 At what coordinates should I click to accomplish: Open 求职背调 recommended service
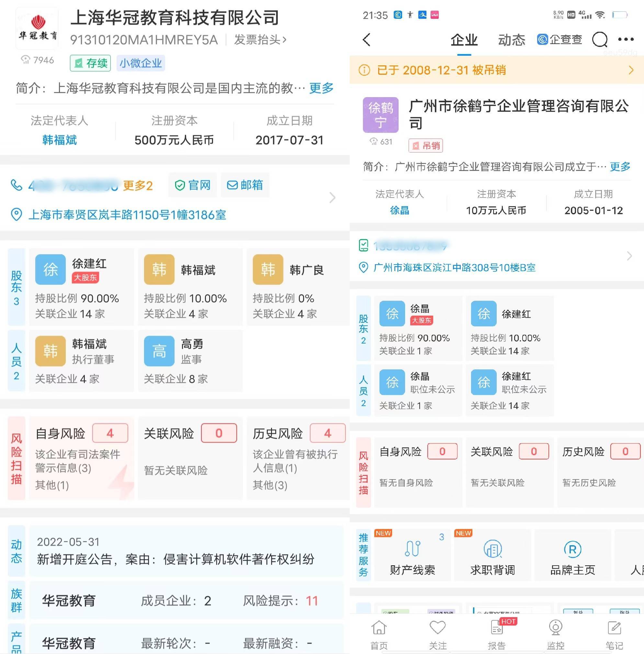pos(492,555)
